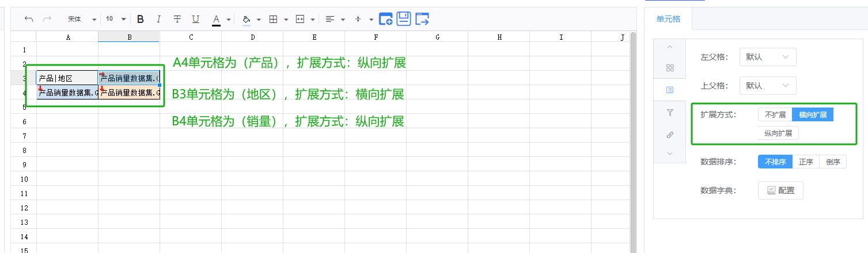Select row 10 header
This screenshot has width=868, height=253.
pos(24,179)
